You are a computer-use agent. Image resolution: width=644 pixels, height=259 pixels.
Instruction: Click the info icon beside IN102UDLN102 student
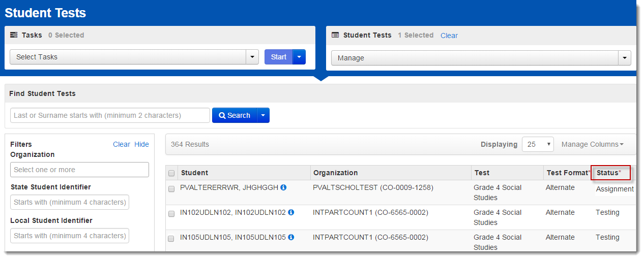(291, 212)
